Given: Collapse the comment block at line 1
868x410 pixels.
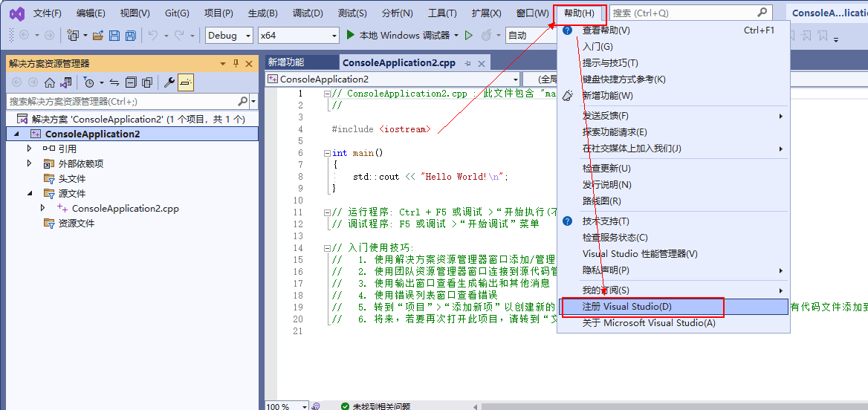Looking at the screenshot, I should coord(327,94).
